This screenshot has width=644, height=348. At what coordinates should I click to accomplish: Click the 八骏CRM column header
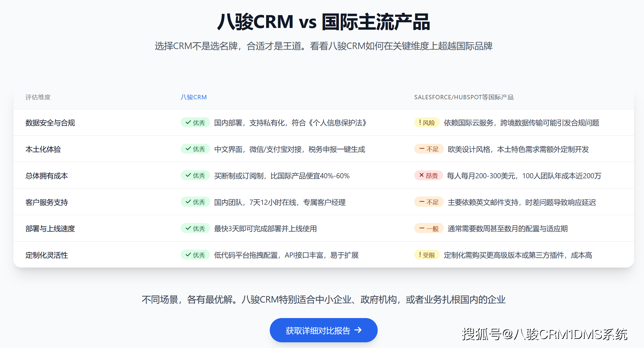194,97
